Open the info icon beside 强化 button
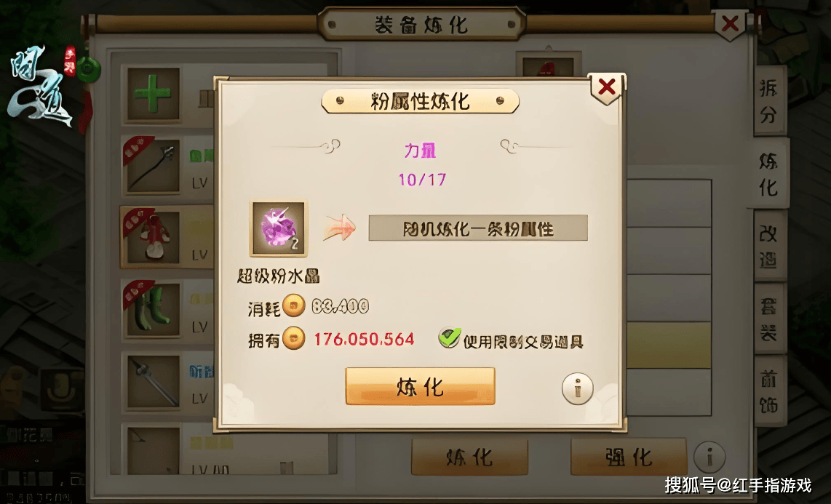Image resolution: width=831 pixels, height=504 pixels. [709, 457]
